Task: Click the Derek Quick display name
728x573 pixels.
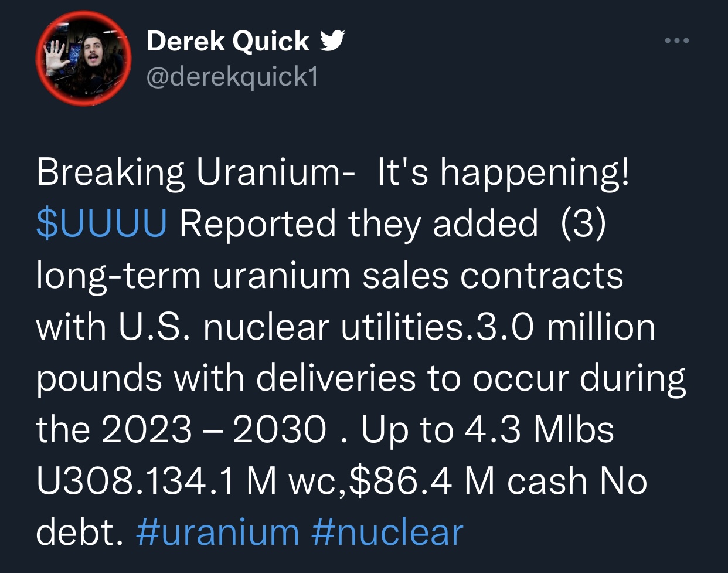Action: click(227, 41)
